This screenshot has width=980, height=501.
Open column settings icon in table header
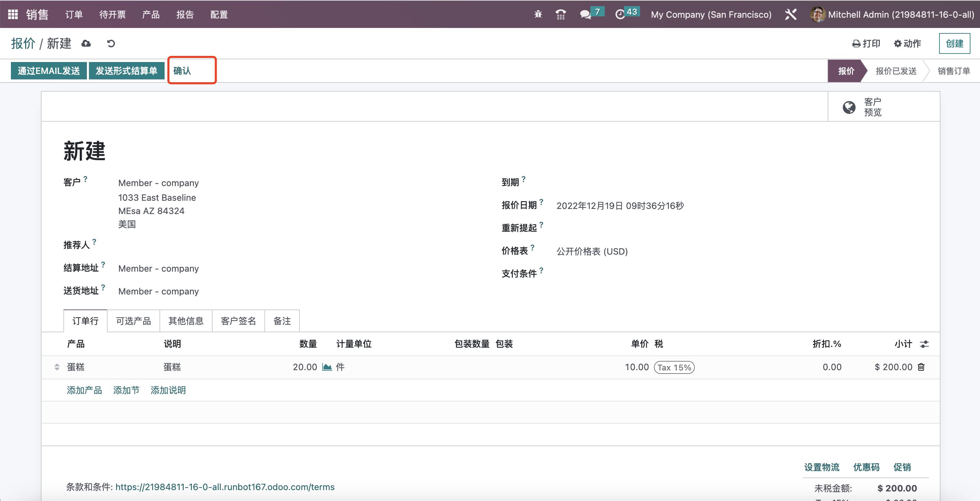pos(924,344)
